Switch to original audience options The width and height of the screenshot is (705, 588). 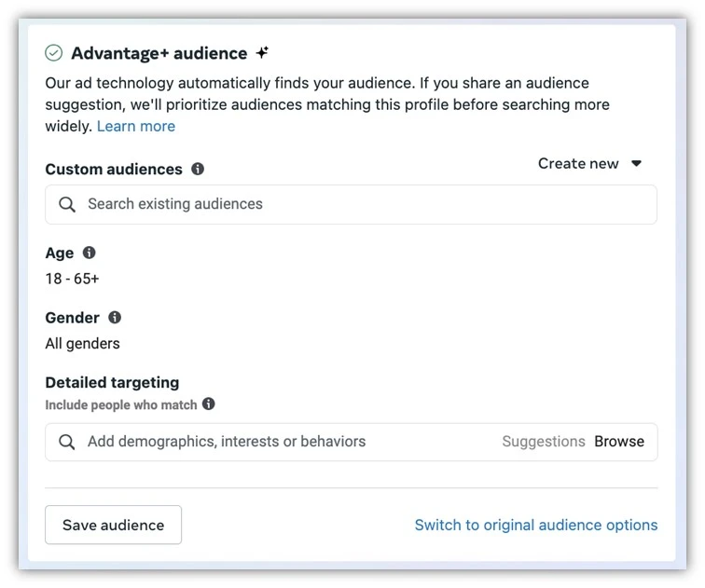click(x=536, y=525)
